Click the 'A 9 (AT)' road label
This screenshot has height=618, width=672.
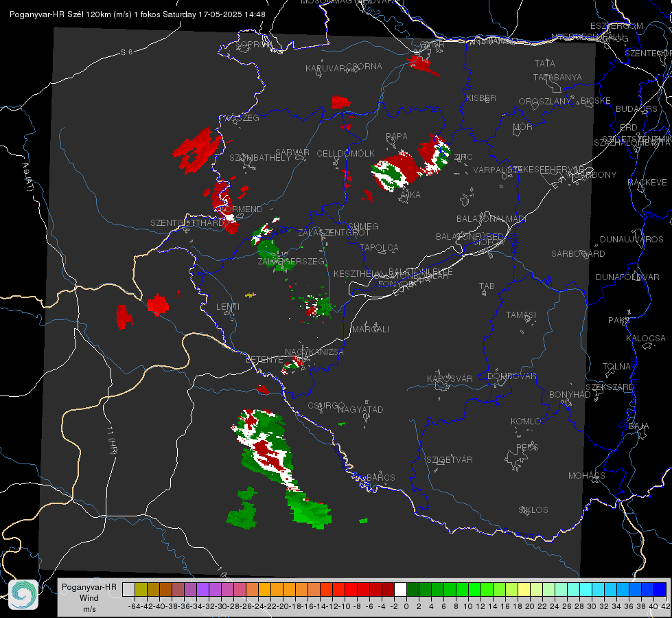point(28,176)
